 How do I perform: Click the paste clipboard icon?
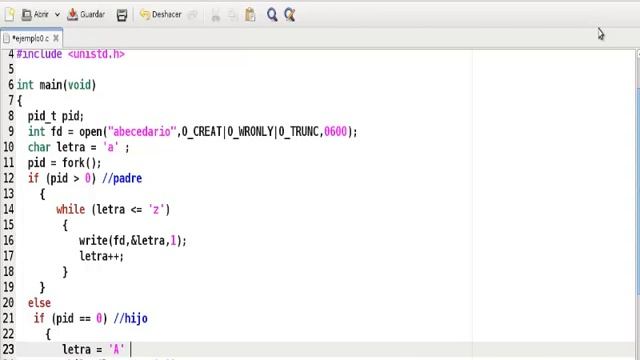pyautogui.click(x=250, y=15)
